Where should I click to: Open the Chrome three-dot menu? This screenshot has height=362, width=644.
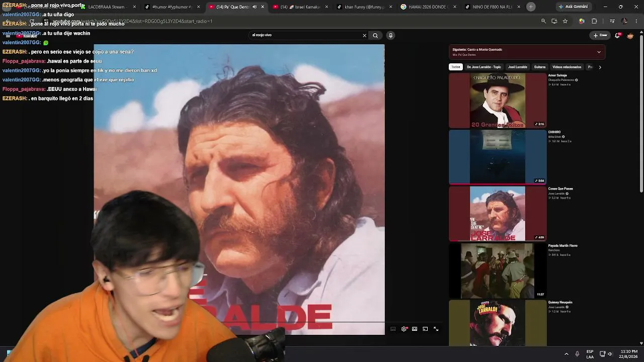point(635,21)
